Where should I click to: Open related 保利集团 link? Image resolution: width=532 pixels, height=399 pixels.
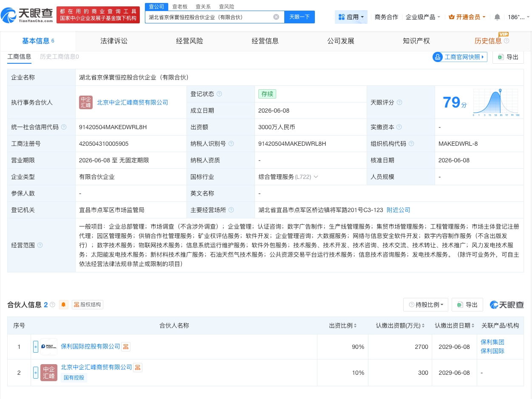point(492,342)
